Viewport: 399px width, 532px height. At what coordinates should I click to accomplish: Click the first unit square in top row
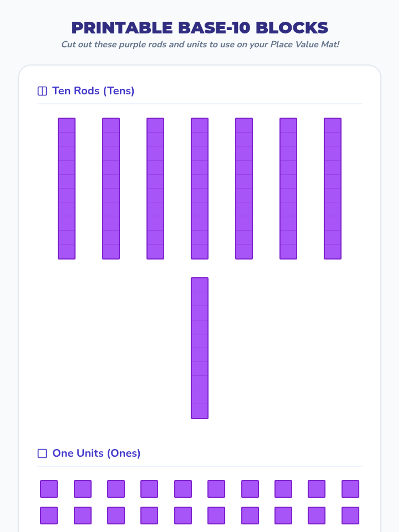[49, 489]
